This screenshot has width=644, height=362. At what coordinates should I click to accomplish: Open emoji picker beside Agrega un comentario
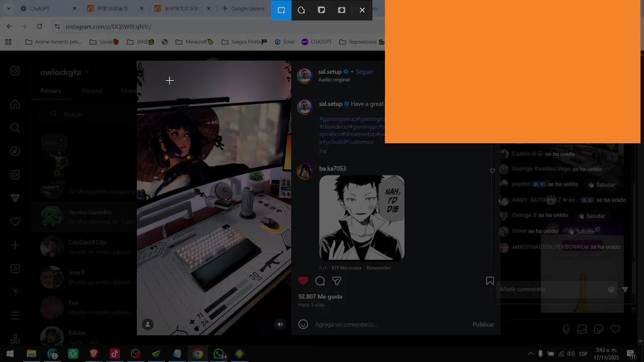pos(303,324)
